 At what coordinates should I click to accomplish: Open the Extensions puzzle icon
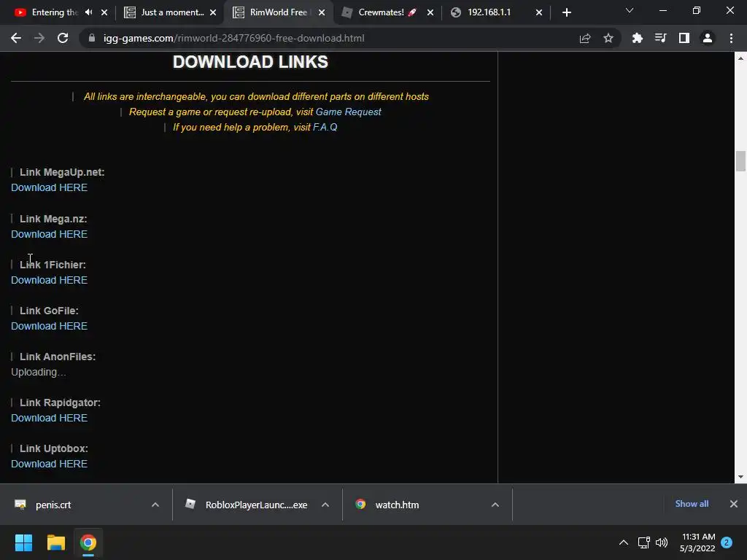coord(637,38)
